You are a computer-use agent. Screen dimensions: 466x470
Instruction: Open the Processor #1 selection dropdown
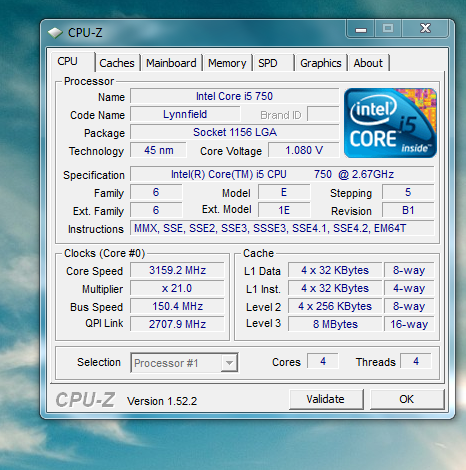pos(184,363)
